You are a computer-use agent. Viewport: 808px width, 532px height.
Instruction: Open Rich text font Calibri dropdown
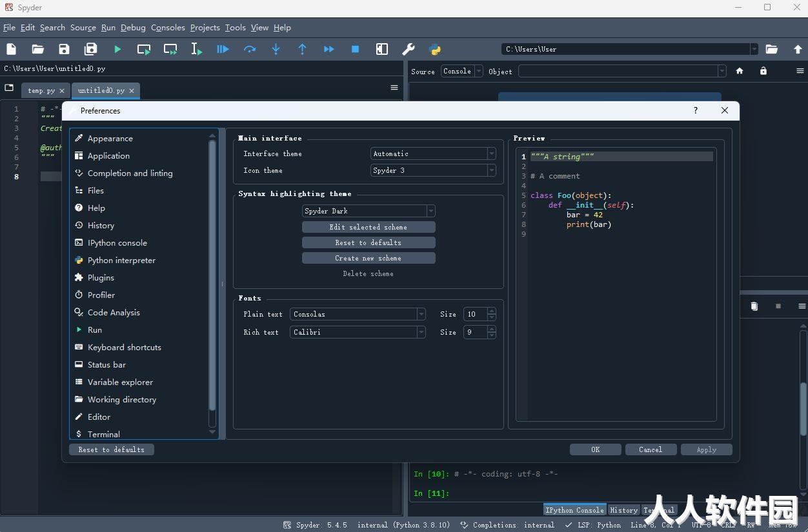[x=358, y=332]
